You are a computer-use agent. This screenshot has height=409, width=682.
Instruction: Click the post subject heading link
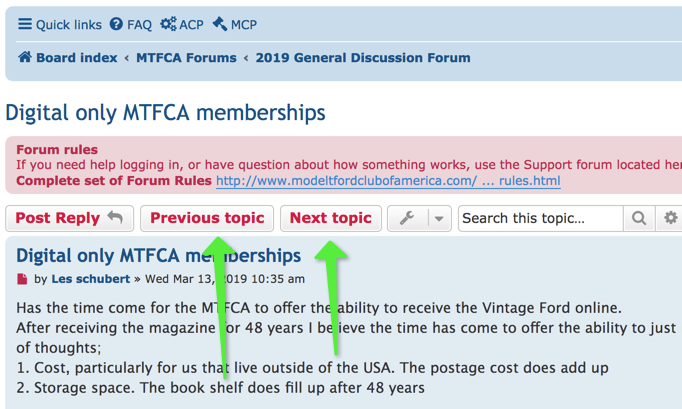pyautogui.click(x=158, y=256)
